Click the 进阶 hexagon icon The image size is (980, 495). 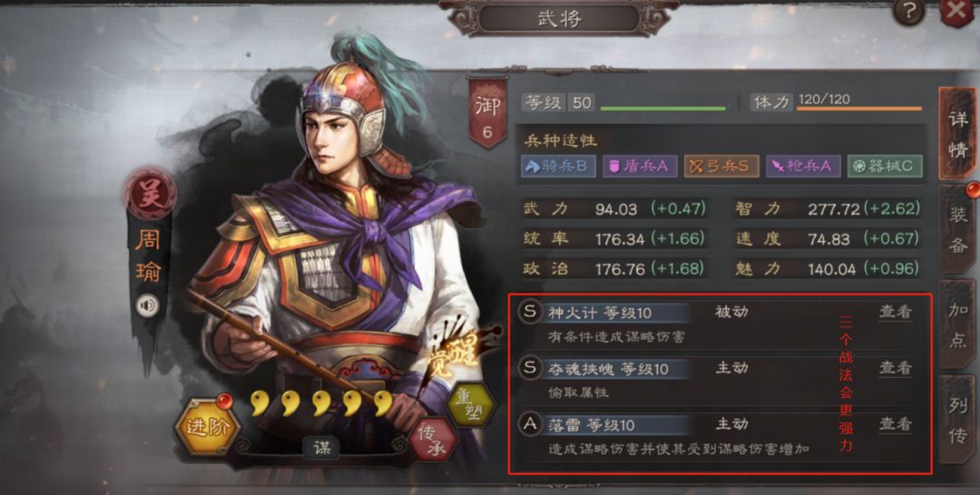click(x=208, y=428)
